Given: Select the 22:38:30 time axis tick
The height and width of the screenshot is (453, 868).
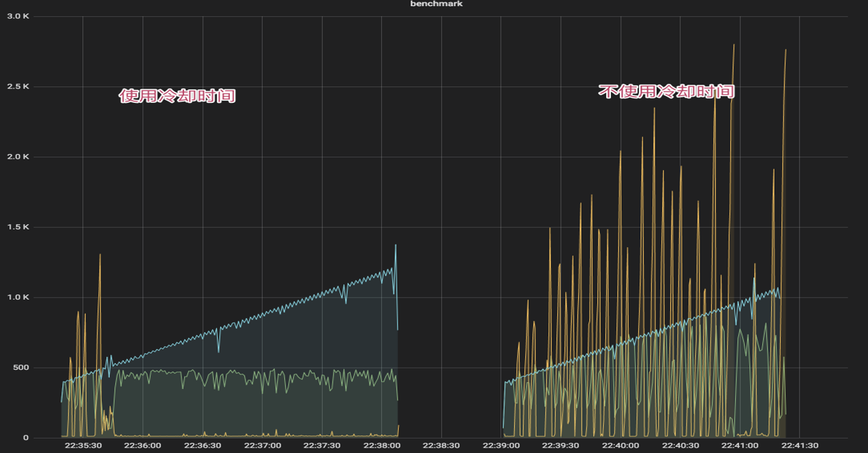Looking at the screenshot, I should tap(441, 446).
